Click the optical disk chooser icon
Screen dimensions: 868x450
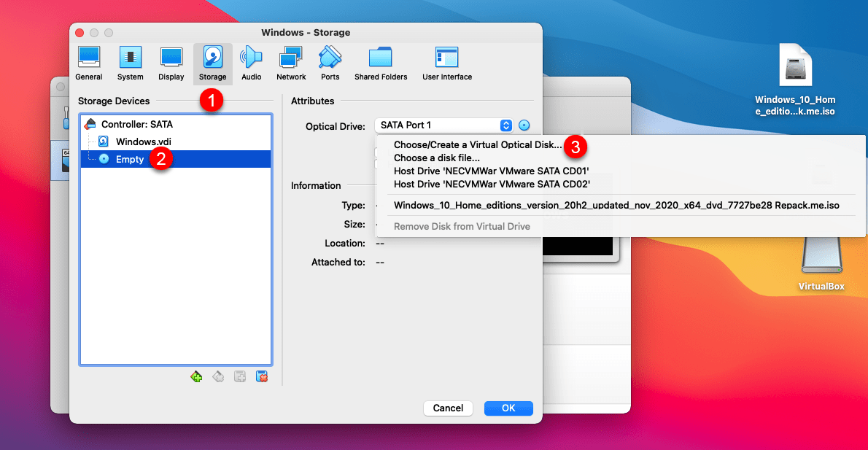click(x=524, y=125)
